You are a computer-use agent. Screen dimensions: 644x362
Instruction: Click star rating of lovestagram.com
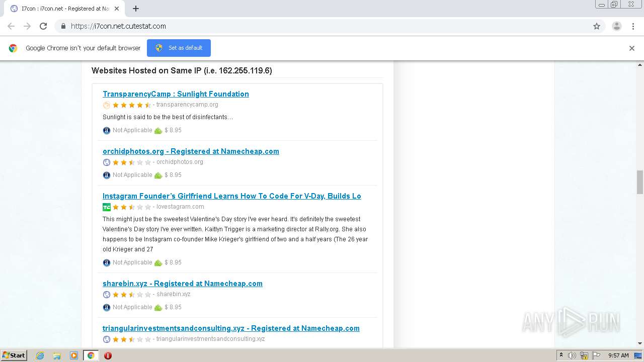click(x=131, y=207)
